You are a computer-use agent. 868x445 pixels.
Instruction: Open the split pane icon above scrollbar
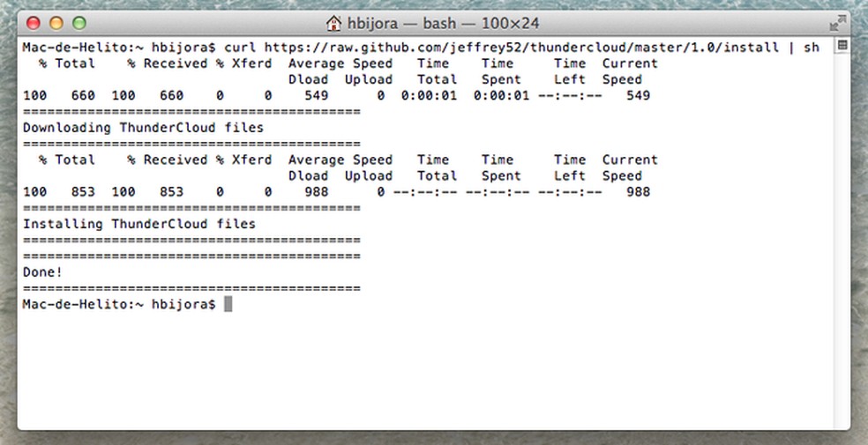point(842,45)
